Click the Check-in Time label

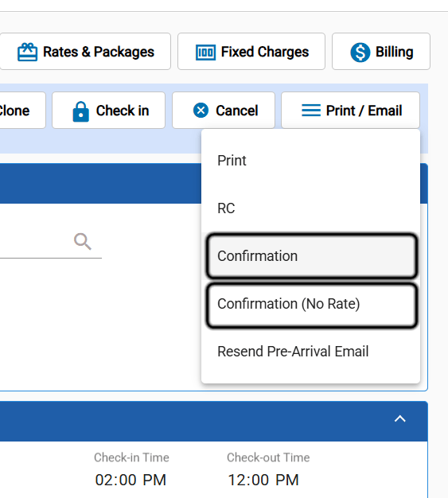(x=131, y=457)
